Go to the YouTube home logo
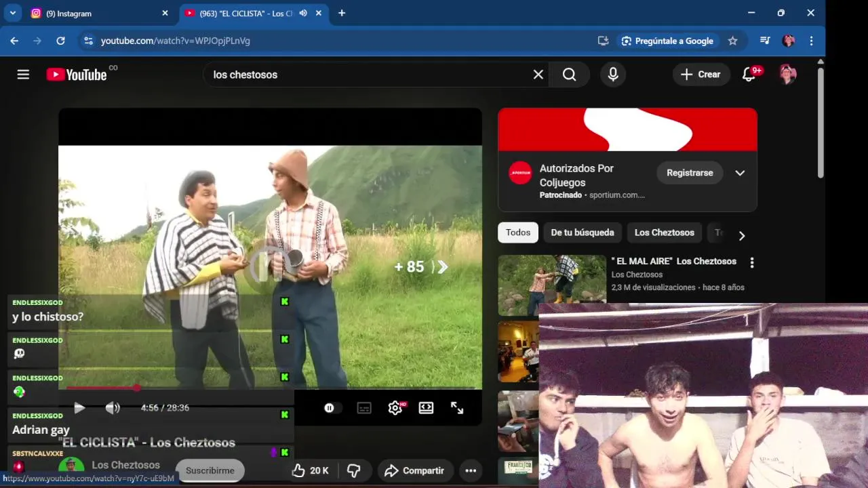This screenshot has height=488, width=868. coord(77,75)
